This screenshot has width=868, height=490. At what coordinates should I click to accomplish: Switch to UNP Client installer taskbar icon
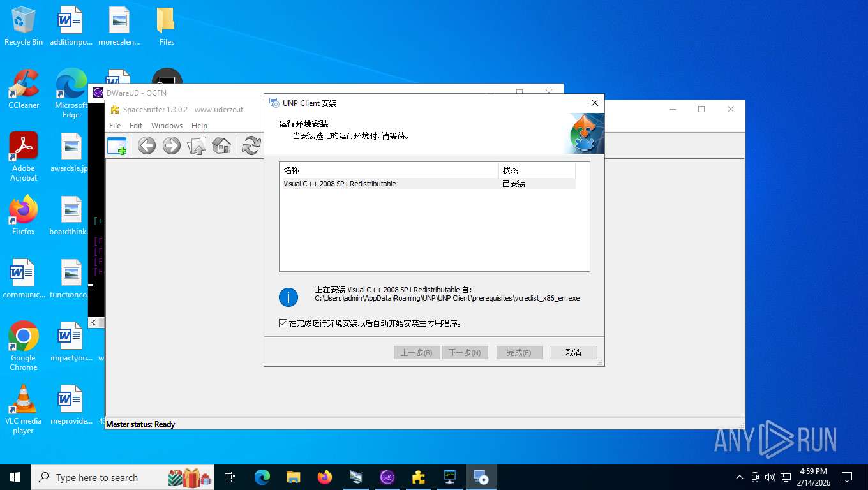coord(481,477)
